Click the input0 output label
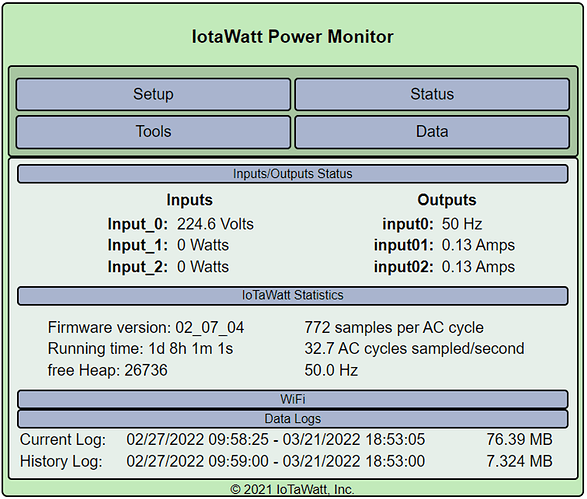 coord(408,224)
